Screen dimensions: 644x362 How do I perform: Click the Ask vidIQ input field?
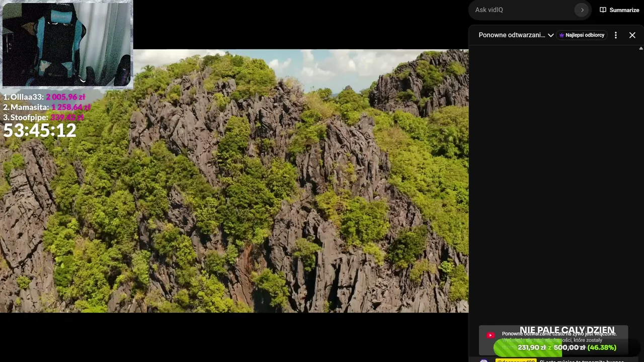(x=523, y=10)
